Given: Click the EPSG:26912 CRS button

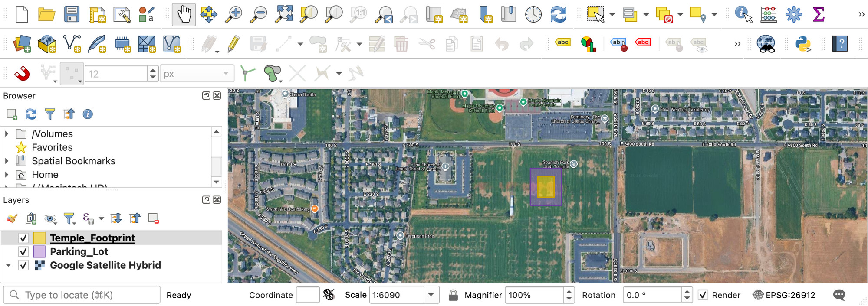Looking at the screenshot, I should (784, 295).
